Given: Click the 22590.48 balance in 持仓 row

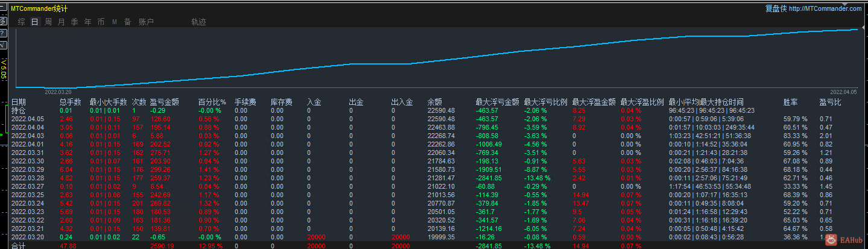Looking at the screenshot, I should (x=441, y=110).
